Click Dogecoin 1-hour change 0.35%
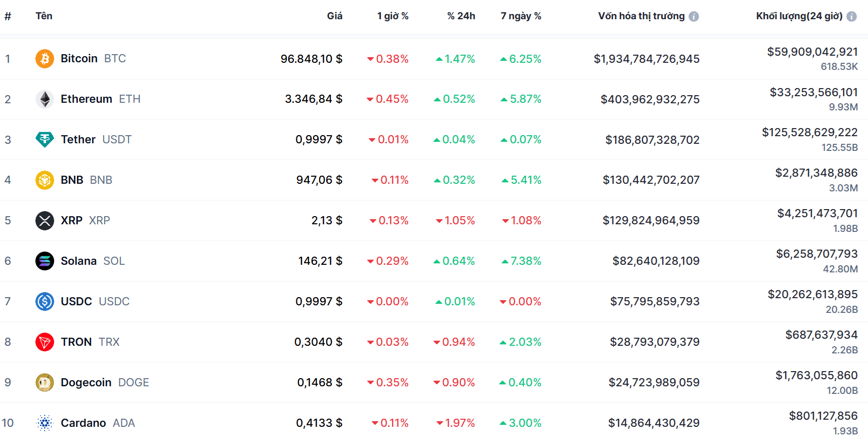This screenshot has width=868, height=443. coord(387,382)
